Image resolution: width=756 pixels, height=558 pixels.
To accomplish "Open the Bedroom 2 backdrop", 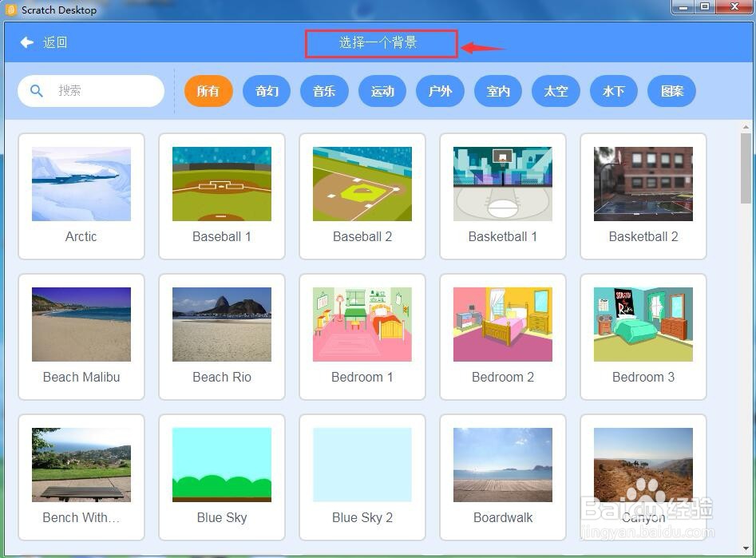I will 503,337.
